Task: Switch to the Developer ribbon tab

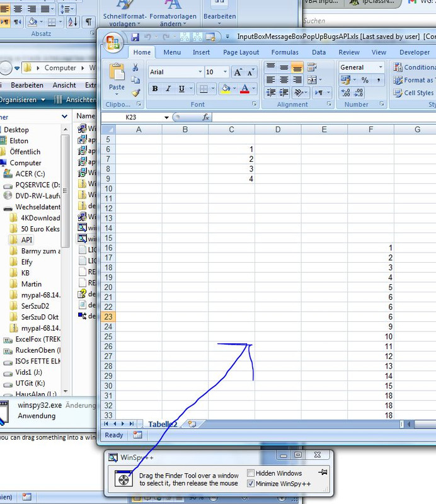Action: click(x=415, y=52)
